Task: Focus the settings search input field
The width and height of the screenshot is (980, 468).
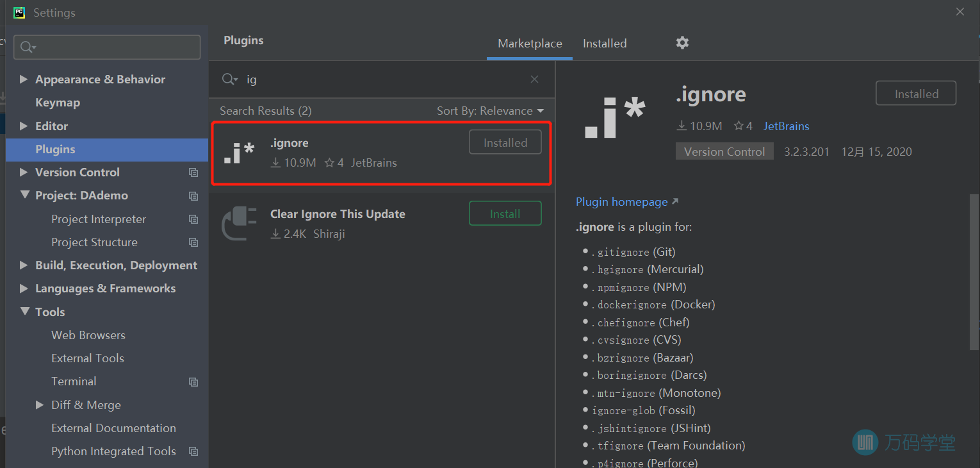Action: pos(107,47)
